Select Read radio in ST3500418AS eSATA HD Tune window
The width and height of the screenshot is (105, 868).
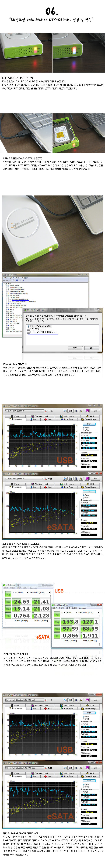[x=86, y=495]
